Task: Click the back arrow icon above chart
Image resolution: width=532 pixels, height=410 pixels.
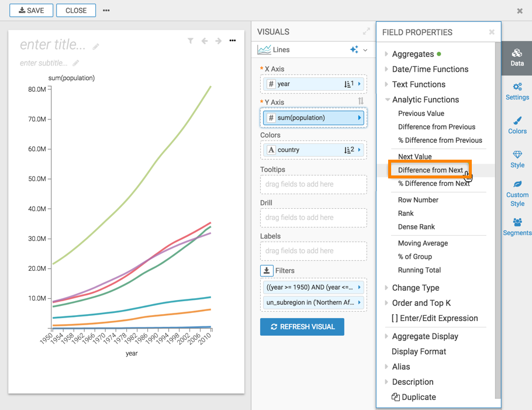Action: [205, 41]
